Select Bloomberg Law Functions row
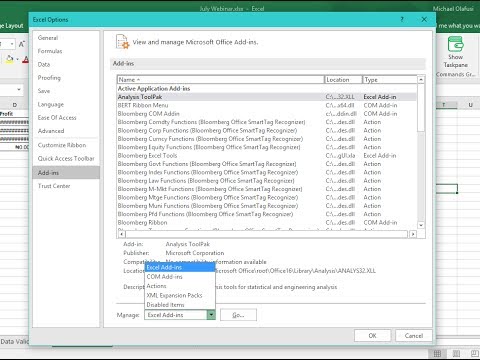 click(x=267, y=181)
